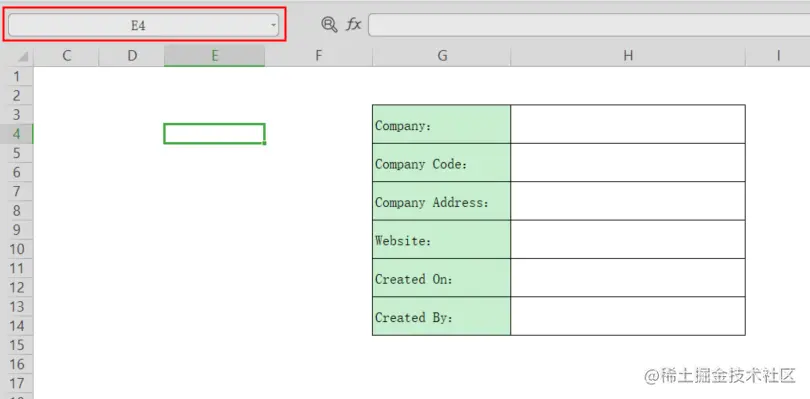This screenshot has height=399, width=810.
Task: Click the selected cell E4
Action: click(x=214, y=134)
